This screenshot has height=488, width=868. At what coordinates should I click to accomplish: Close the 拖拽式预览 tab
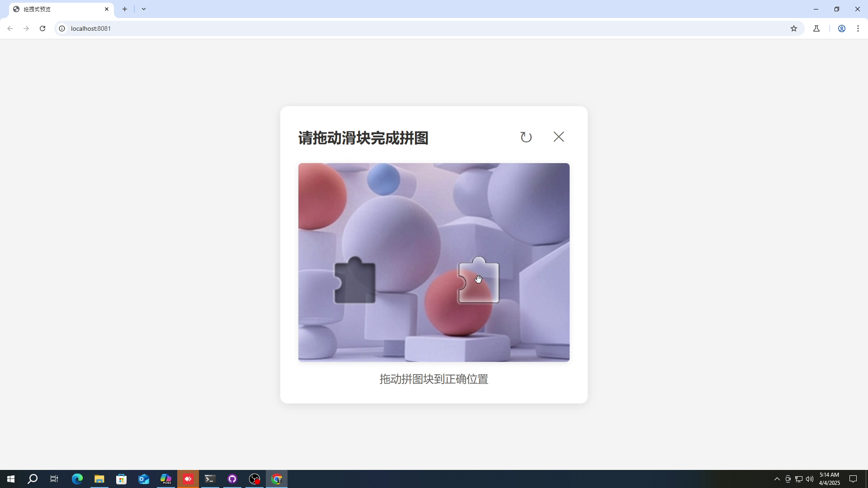[107, 9]
